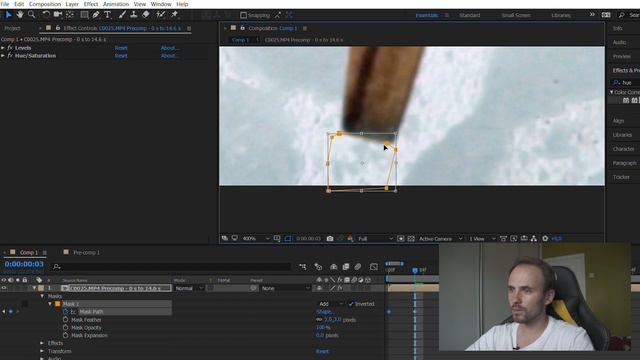
Task: Click the frame blending icon in timeline
Action: 346,267
